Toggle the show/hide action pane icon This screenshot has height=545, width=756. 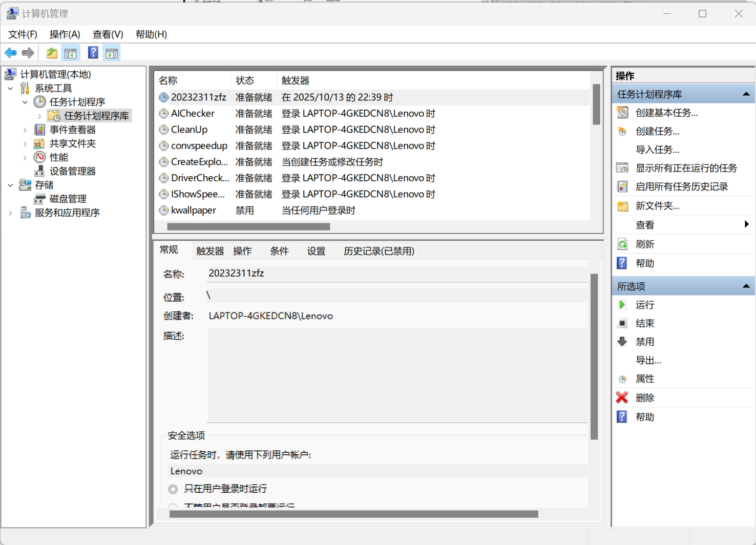tap(112, 53)
